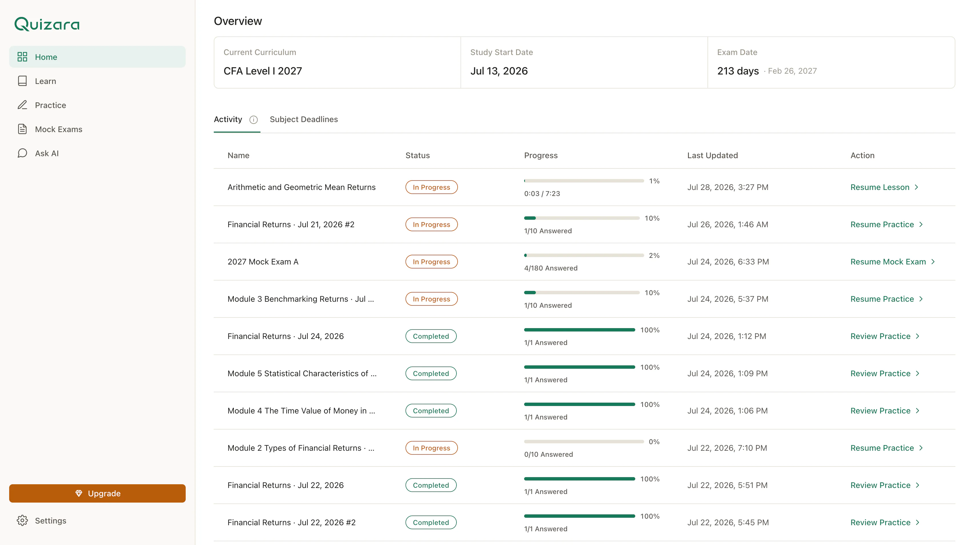Click the Progress column header
Image resolution: width=980 pixels, height=545 pixels.
[x=541, y=156]
